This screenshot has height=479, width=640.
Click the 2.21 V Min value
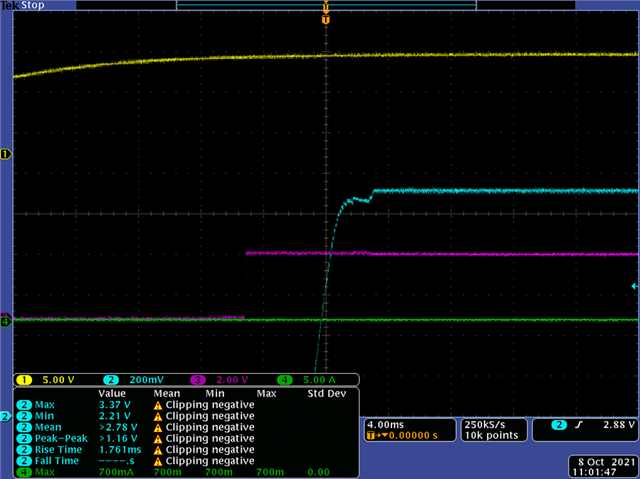[115, 416]
